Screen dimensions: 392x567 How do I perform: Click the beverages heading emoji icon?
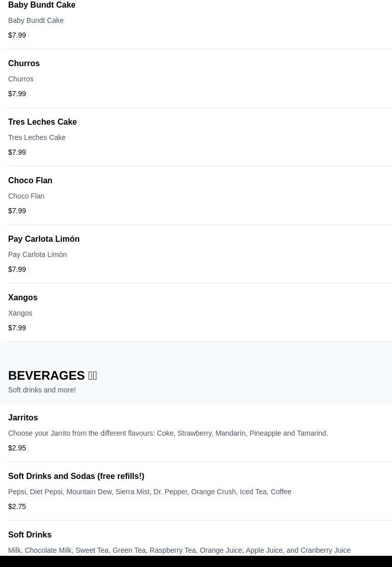93,375
